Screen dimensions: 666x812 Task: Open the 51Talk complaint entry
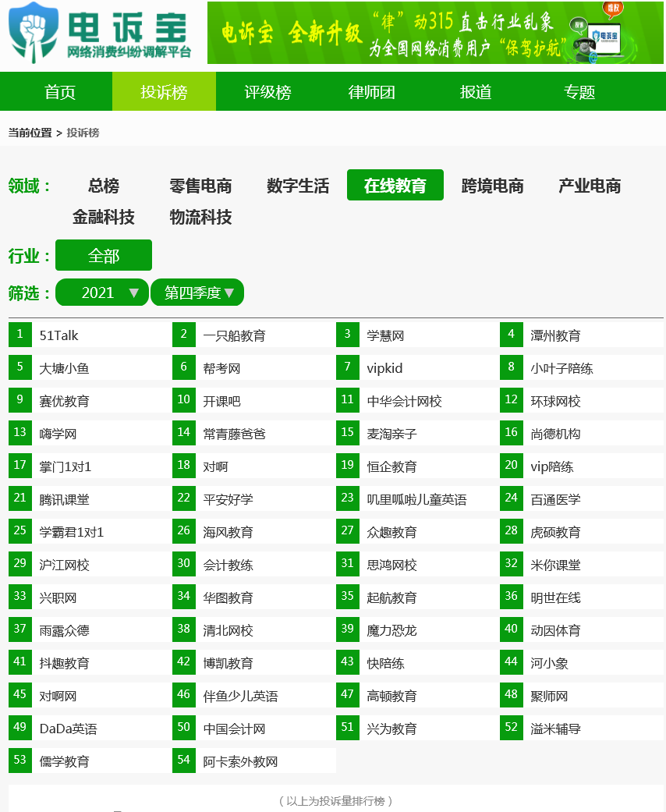point(59,335)
